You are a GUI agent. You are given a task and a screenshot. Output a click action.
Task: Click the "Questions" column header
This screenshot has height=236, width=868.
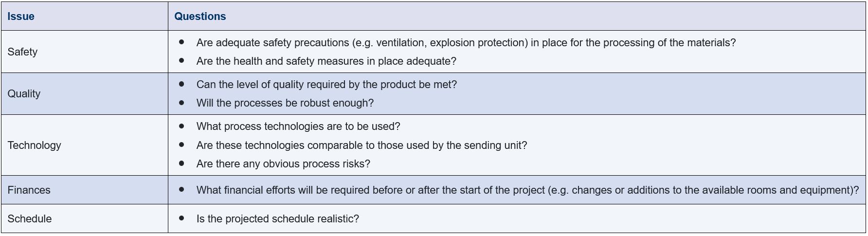click(200, 17)
